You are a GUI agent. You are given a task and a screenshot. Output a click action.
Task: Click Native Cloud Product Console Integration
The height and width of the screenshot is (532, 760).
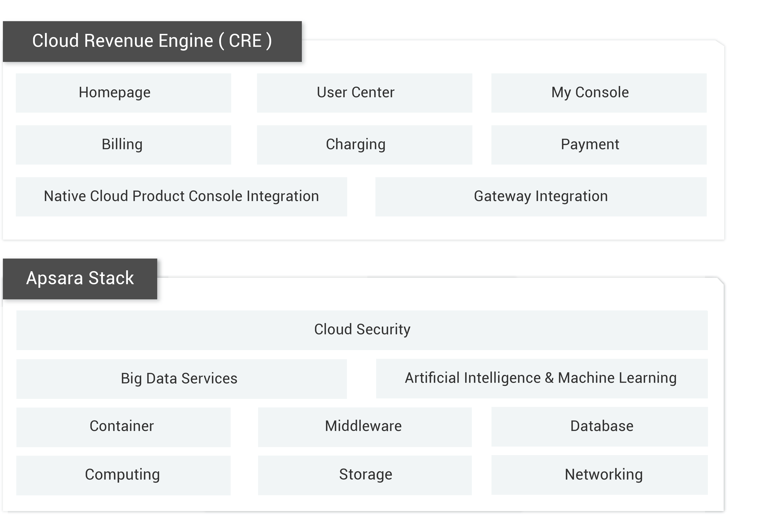(x=181, y=197)
